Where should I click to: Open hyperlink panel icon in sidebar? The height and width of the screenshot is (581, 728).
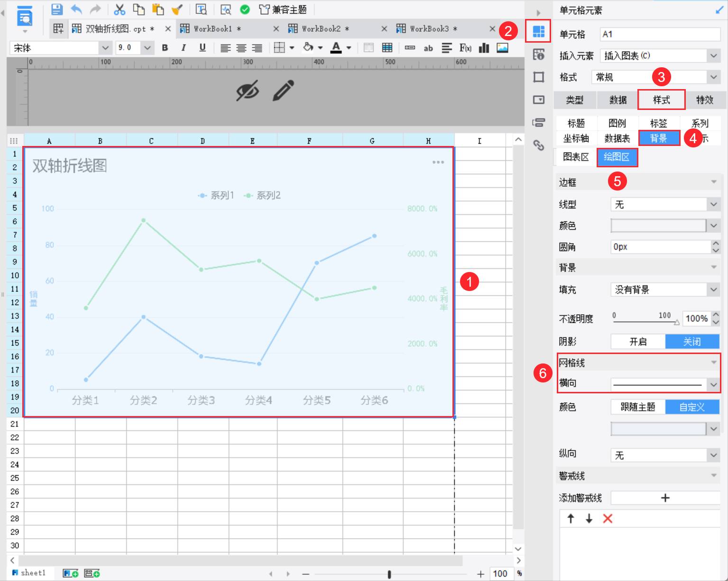click(539, 145)
